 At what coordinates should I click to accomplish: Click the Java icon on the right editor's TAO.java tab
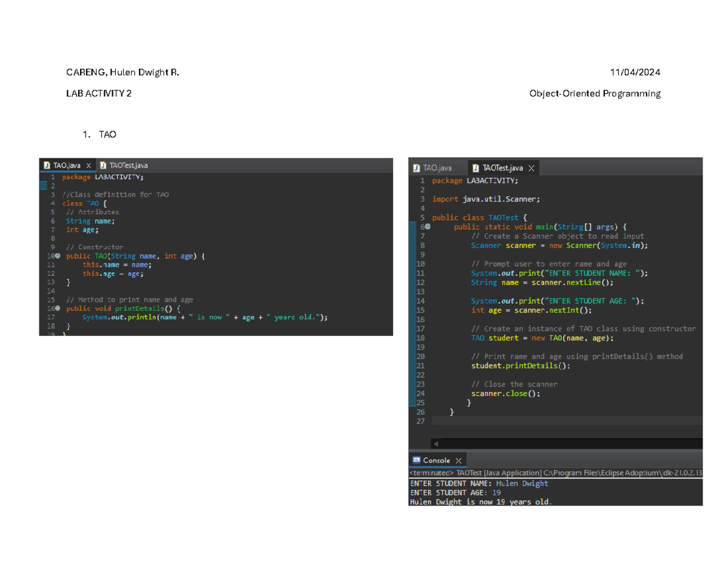[417, 167]
